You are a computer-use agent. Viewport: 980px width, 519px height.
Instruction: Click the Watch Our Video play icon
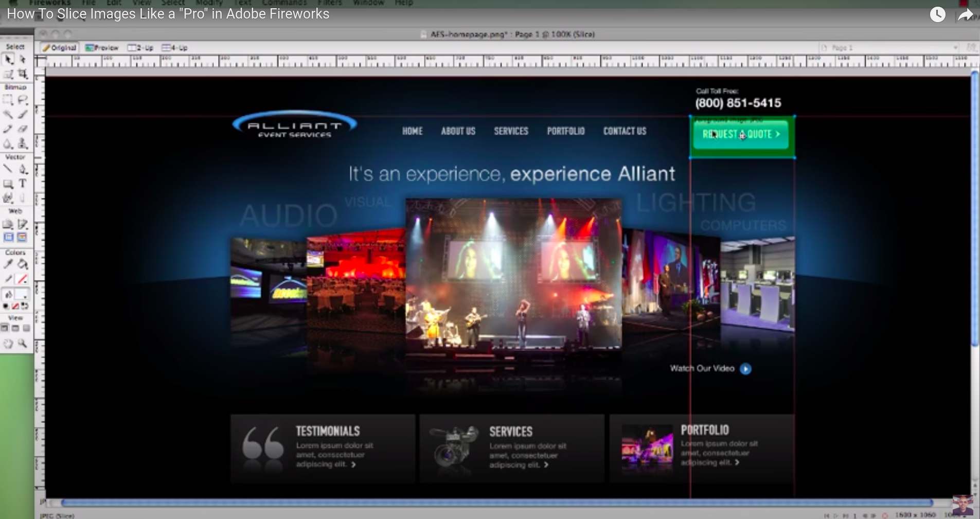tap(745, 369)
